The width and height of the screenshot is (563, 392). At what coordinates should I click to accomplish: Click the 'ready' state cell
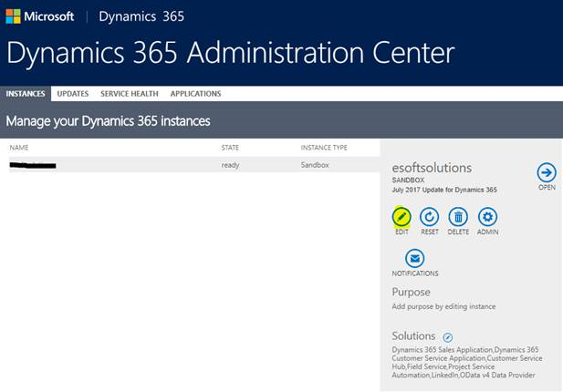coord(230,165)
